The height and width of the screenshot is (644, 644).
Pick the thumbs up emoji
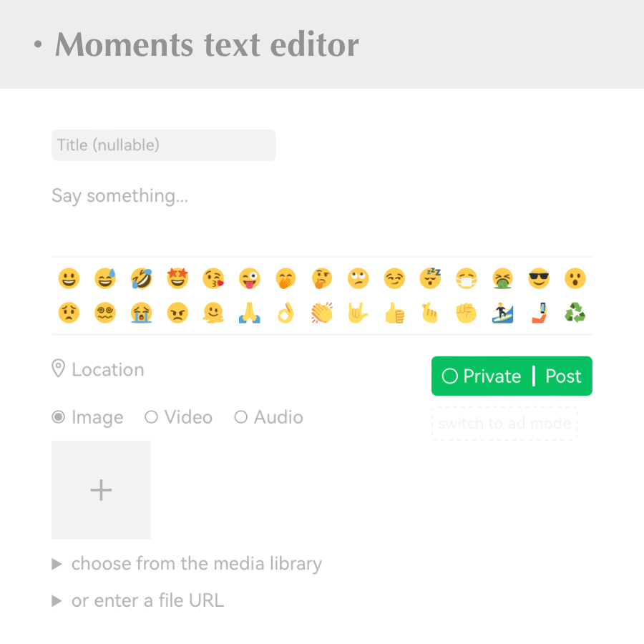pyautogui.click(x=394, y=313)
